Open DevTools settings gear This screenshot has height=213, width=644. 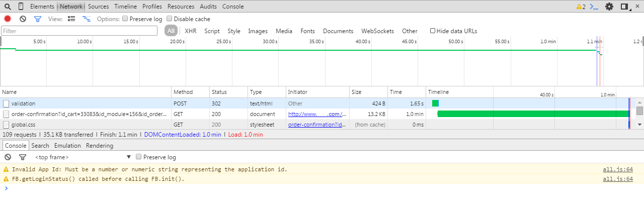click(x=609, y=7)
